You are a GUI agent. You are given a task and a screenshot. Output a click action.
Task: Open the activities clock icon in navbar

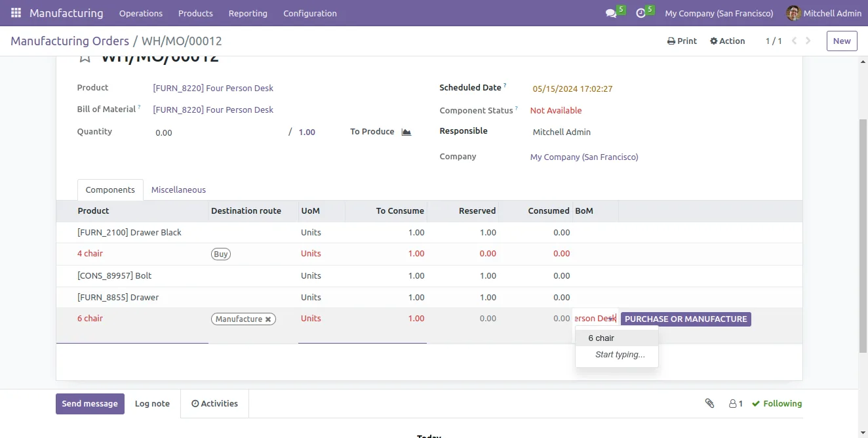(640, 13)
